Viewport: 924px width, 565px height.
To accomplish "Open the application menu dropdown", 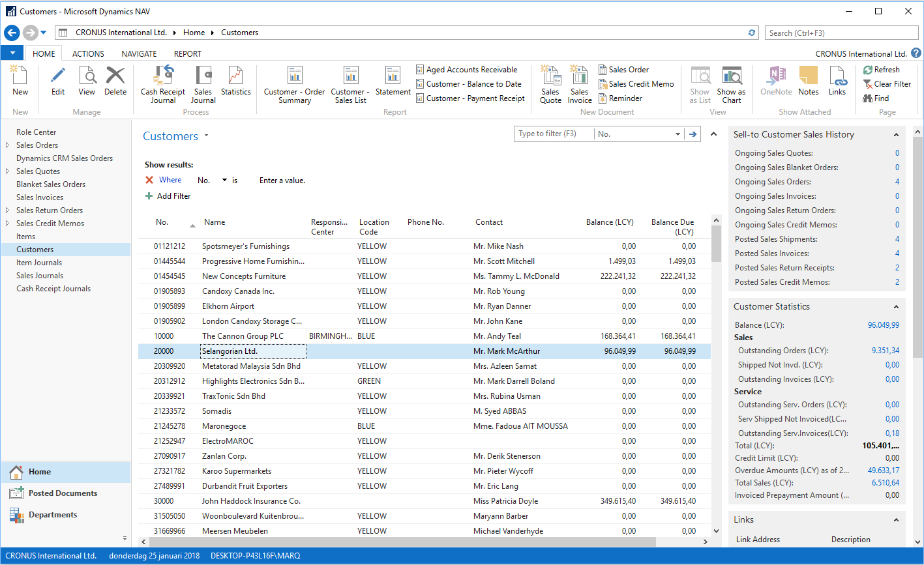I will coord(12,53).
